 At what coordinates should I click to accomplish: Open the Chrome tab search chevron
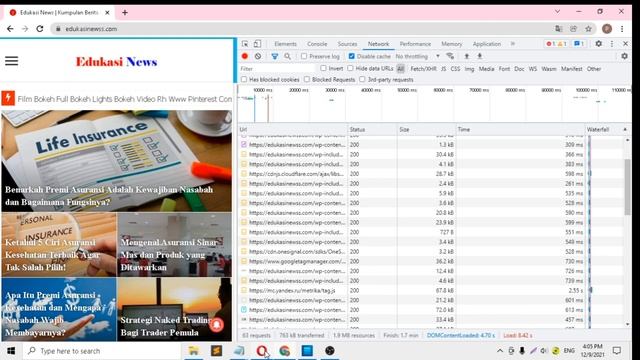[557, 12]
